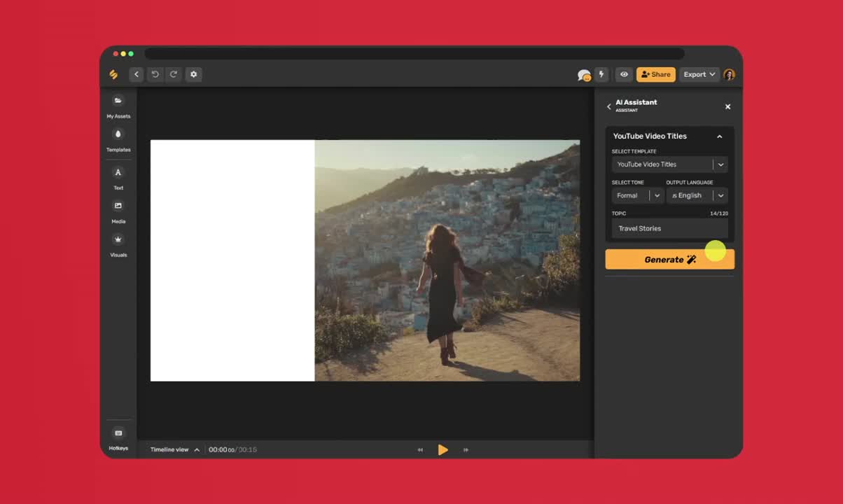Toggle the preview eye mode
843x504 pixels.
tap(623, 74)
